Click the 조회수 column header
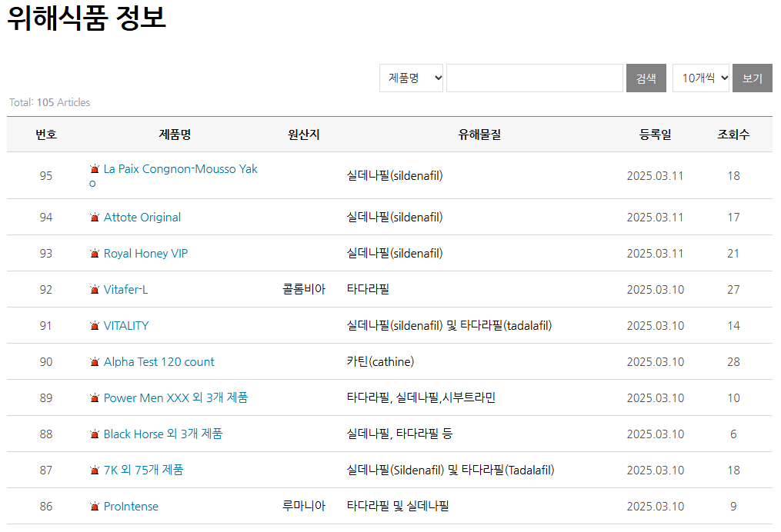The width and height of the screenshot is (781, 532). coord(733,135)
